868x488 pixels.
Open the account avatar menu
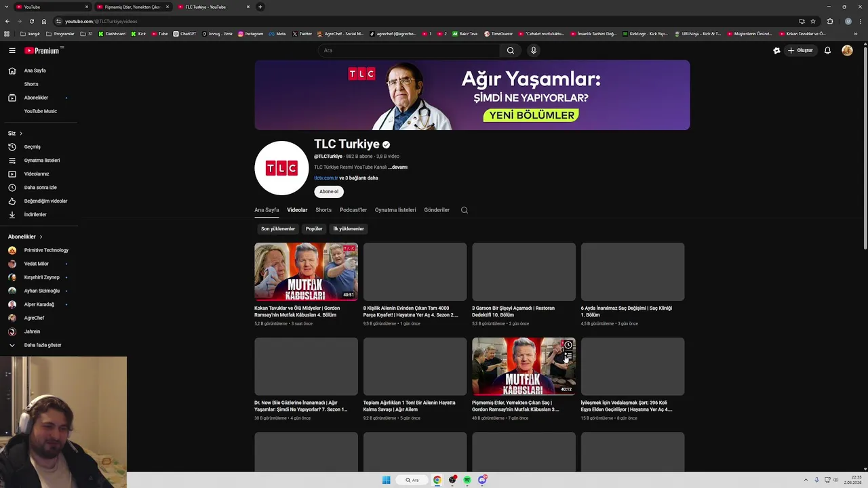click(x=847, y=50)
